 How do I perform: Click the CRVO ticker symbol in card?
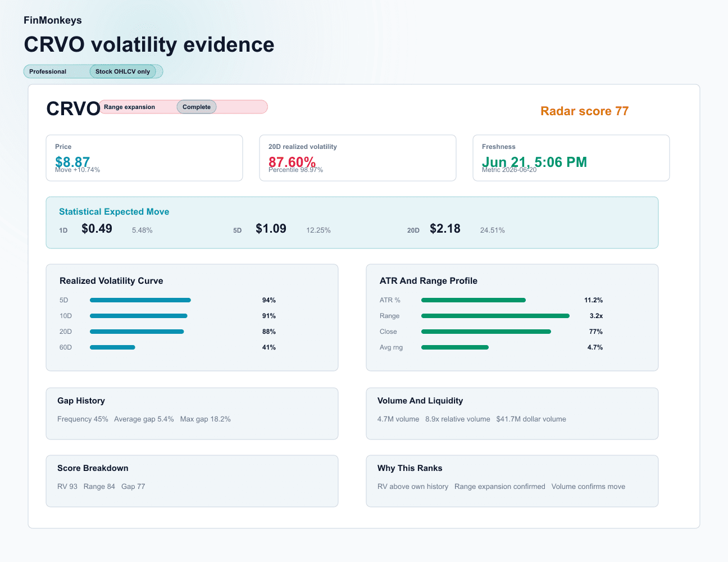(x=73, y=108)
